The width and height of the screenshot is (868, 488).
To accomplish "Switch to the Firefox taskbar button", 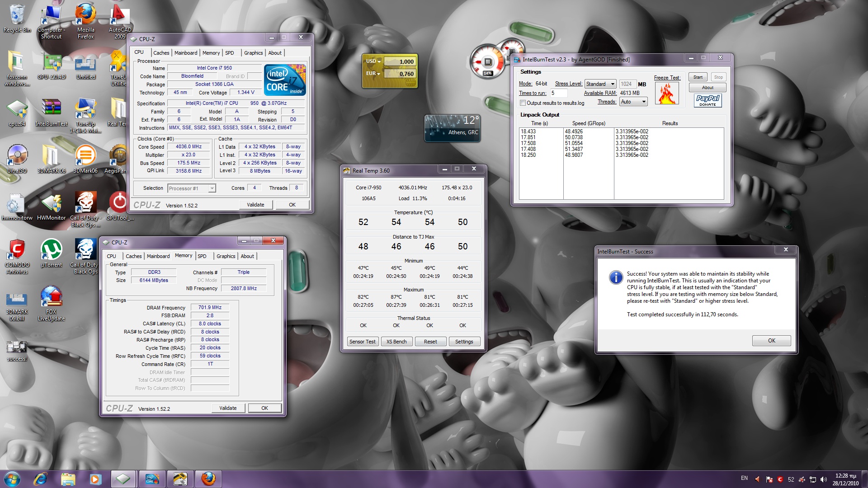I will 208,479.
